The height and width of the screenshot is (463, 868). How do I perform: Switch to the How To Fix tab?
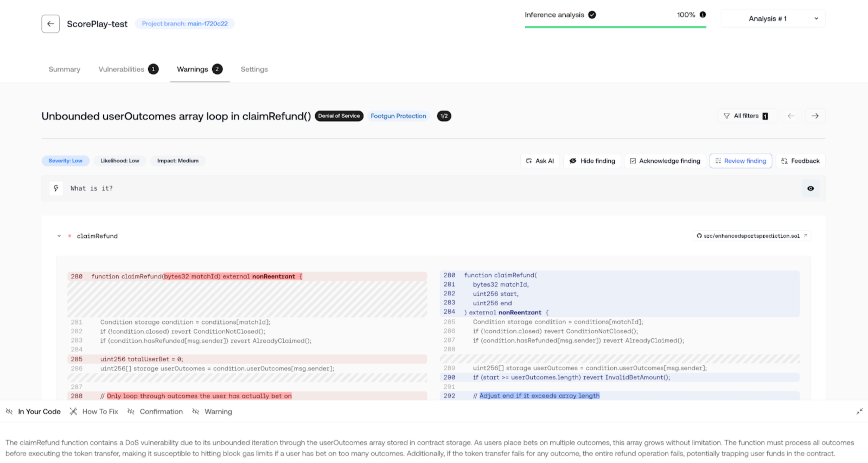click(x=94, y=411)
